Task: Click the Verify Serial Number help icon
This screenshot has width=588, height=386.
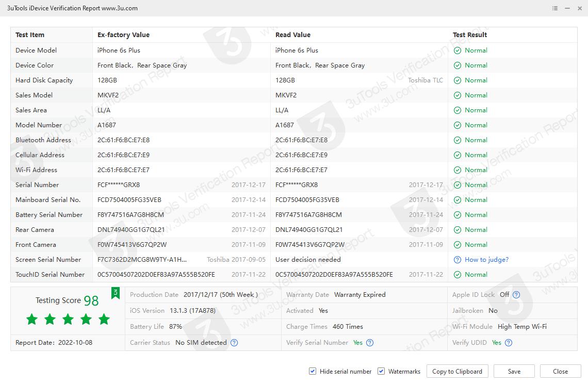Action: [370, 343]
